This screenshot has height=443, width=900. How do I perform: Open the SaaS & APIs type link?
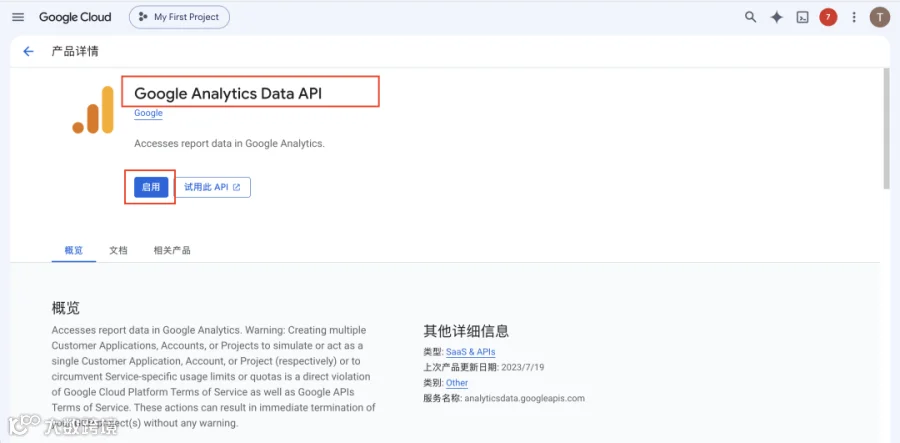[471, 352]
